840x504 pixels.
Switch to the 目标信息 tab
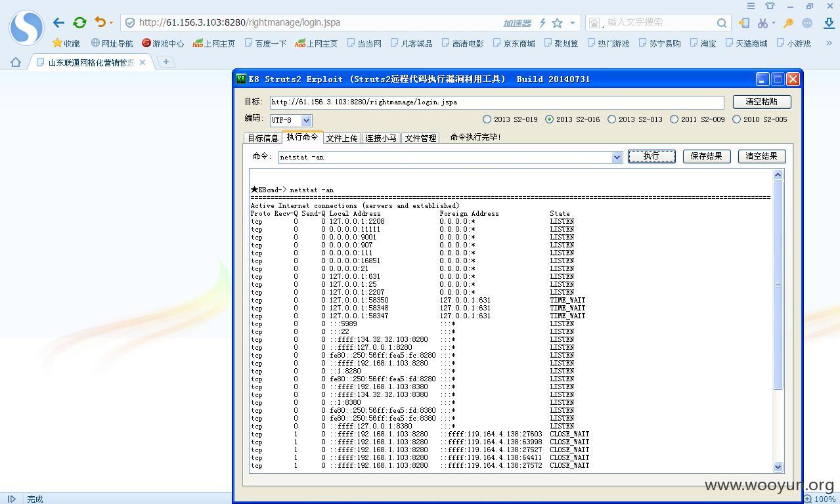coord(263,138)
